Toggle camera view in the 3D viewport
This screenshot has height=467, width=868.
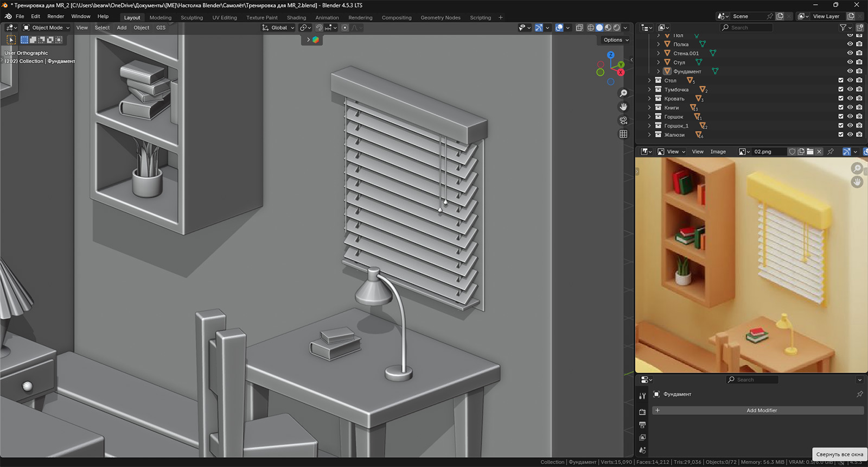(x=623, y=121)
